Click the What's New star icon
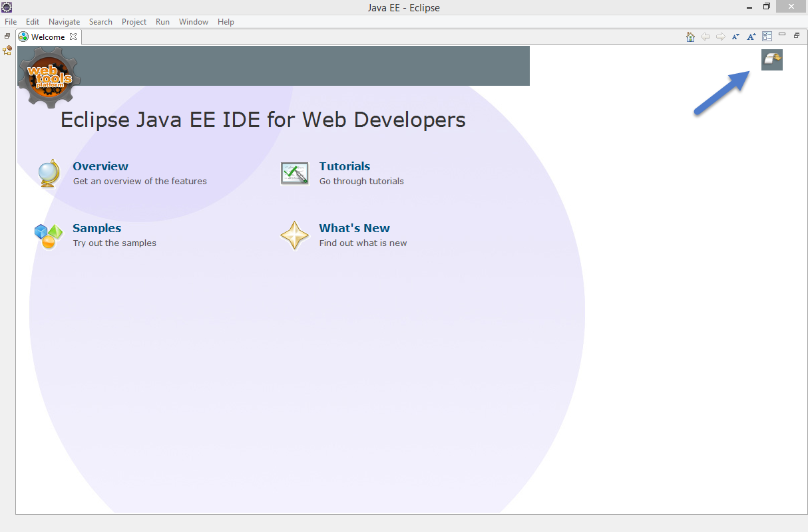Image resolution: width=808 pixels, height=532 pixels. pyautogui.click(x=295, y=235)
